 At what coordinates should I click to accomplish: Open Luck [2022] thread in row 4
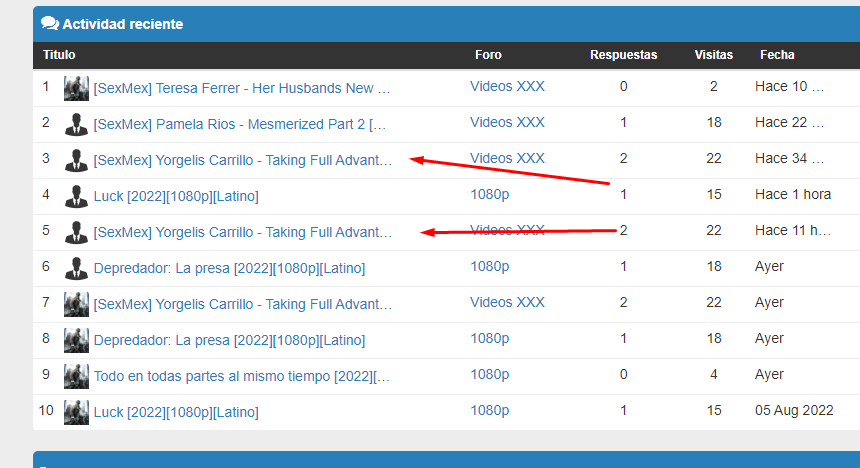tap(176, 196)
